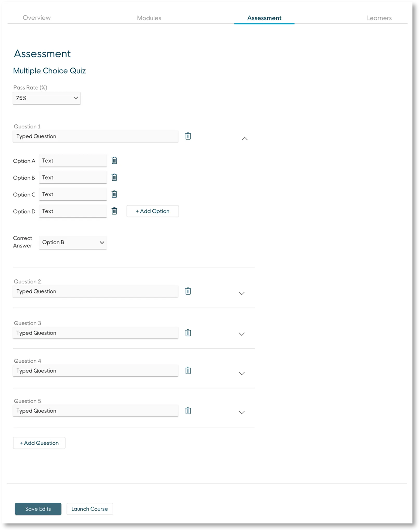Expand Question 2 details
Screen dimensions: 420x531
tap(242, 293)
